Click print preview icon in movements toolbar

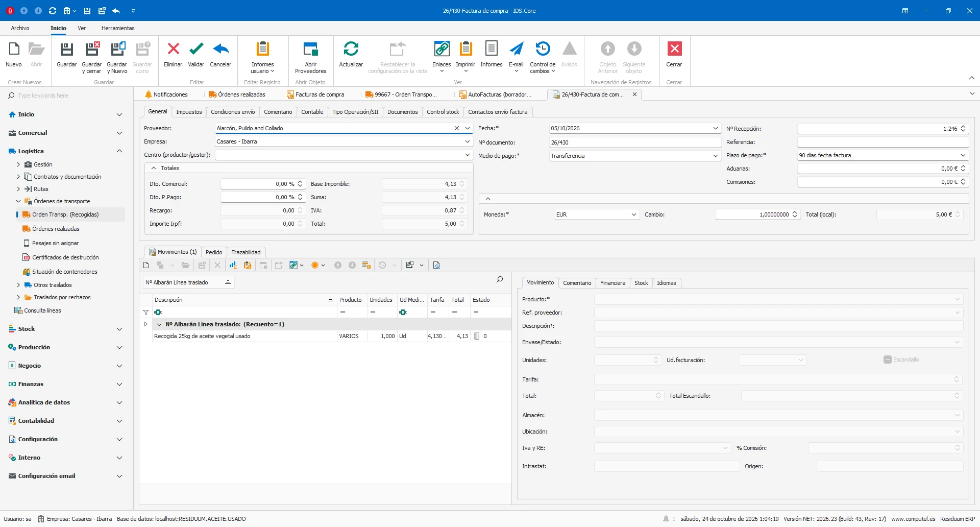click(436, 265)
